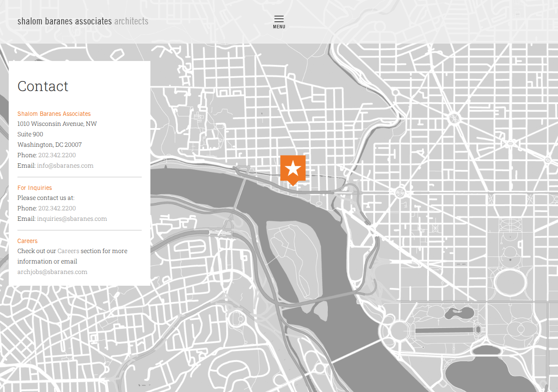Image resolution: width=558 pixels, height=392 pixels.
Task: Go to shalom baranes associates architects homepage logo
Action: tap(83, 21)
